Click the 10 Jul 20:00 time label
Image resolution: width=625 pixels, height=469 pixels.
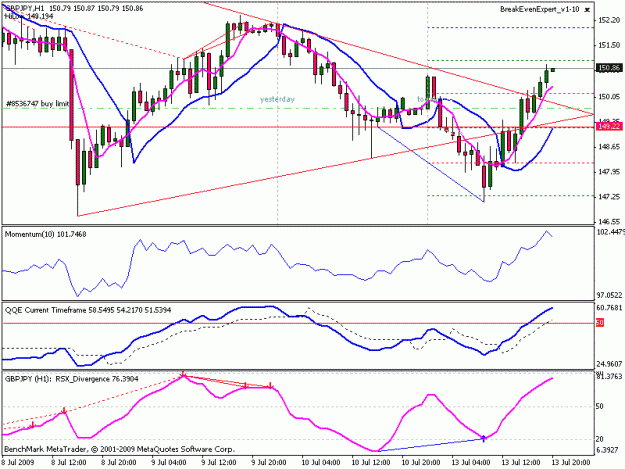click(421, 462)
